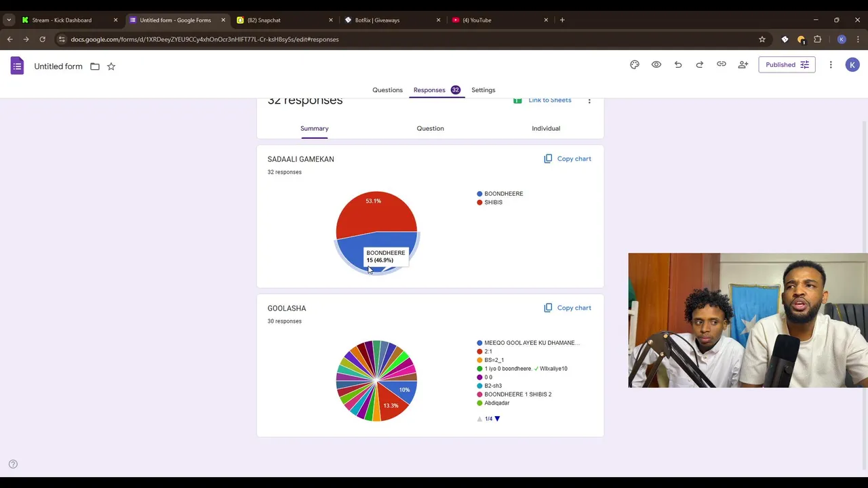This screenshot has width=868, height=488.
Task: View site information icon
Action: pos(62,39)
